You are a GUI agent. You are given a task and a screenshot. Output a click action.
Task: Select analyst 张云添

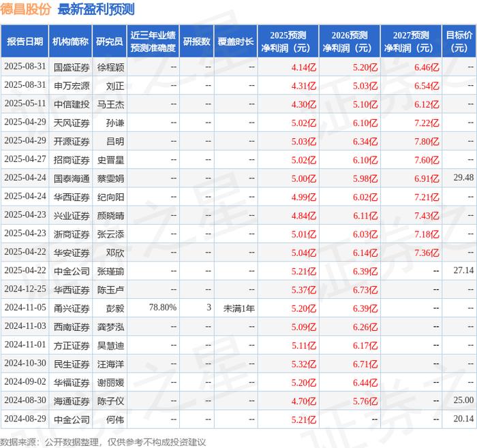pos(110,234)
